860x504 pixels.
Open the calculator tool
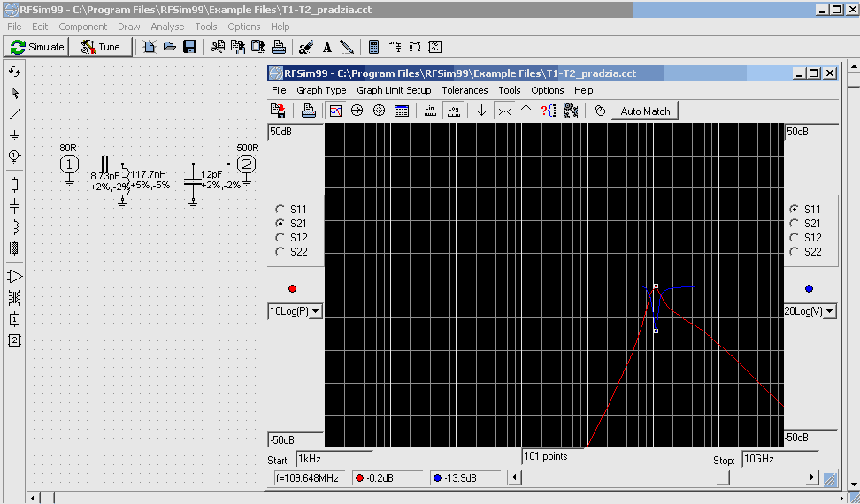click(373, 47)
